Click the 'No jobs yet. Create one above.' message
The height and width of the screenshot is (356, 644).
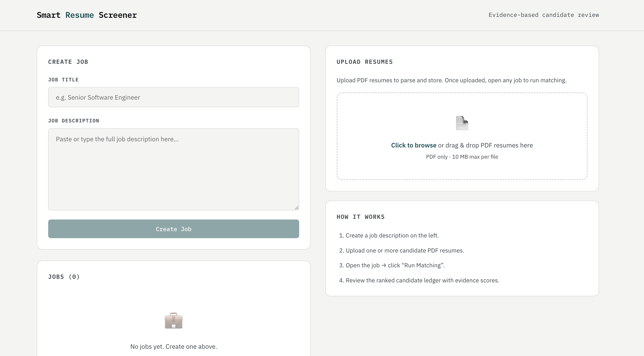(x=173, y=346)
